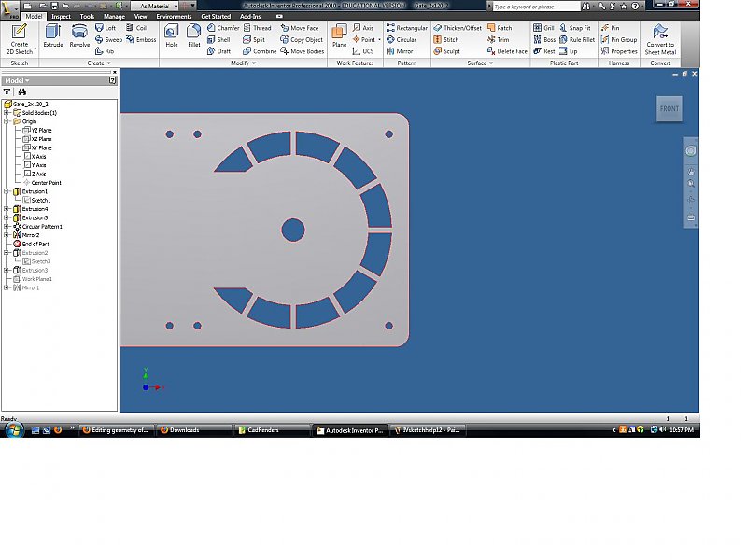Select the Move Face tool

299,28
